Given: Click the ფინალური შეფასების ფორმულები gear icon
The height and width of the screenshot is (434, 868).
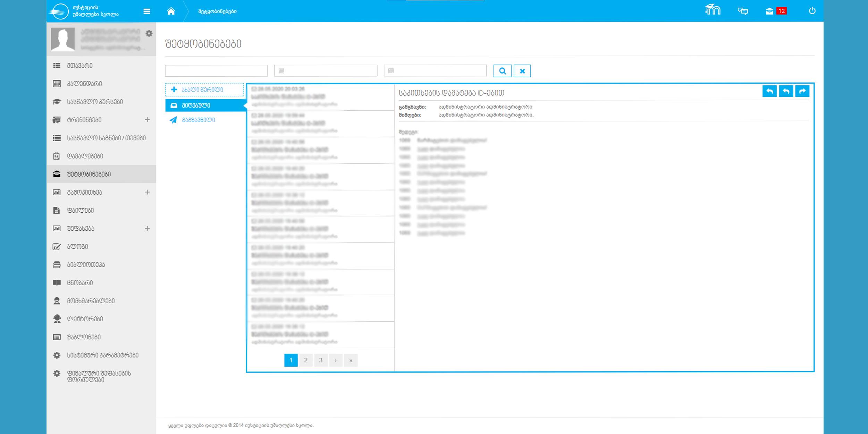Looking at the screenshot, I should click(57, 373).
